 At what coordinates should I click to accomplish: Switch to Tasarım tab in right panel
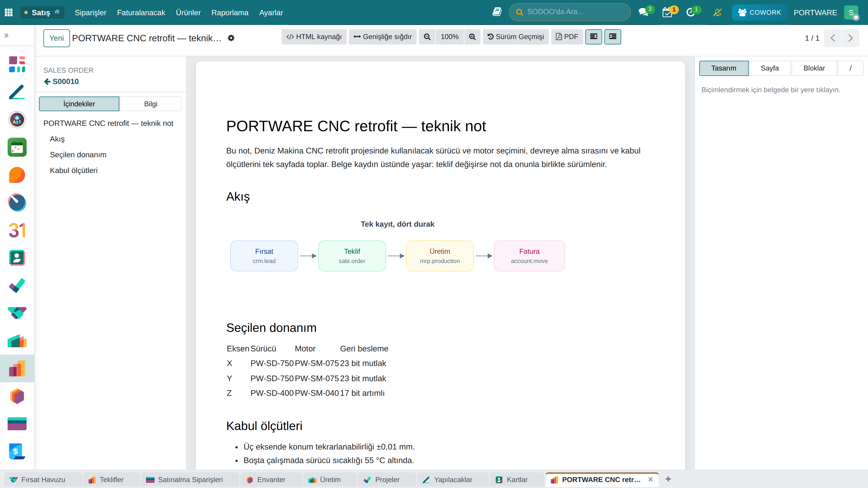(724, 68)
